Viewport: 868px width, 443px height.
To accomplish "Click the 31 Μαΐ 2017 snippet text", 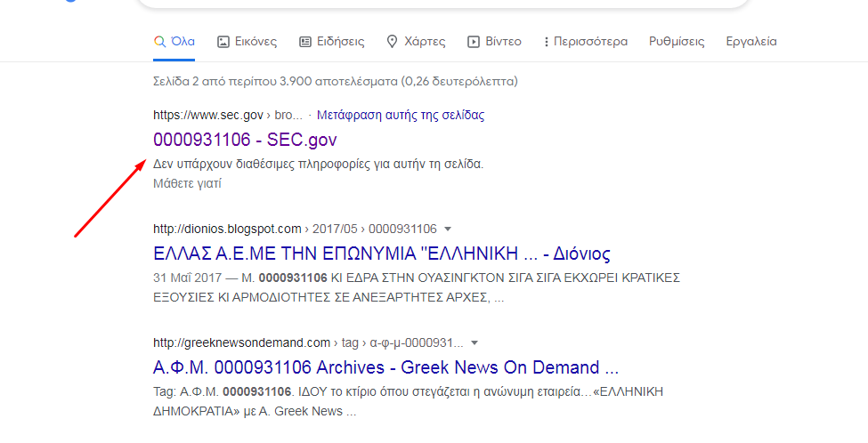I will coord(417,287).
